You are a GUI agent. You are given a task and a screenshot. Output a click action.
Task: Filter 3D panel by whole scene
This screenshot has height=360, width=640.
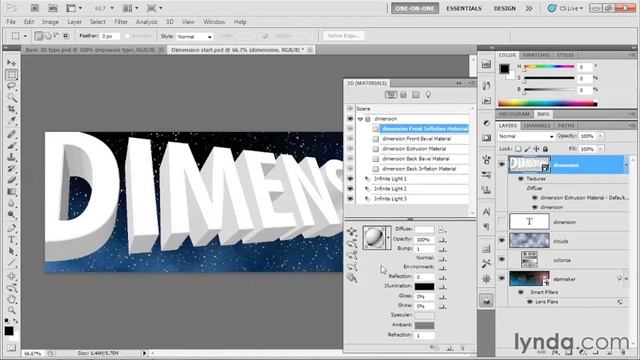pos(391,95)
